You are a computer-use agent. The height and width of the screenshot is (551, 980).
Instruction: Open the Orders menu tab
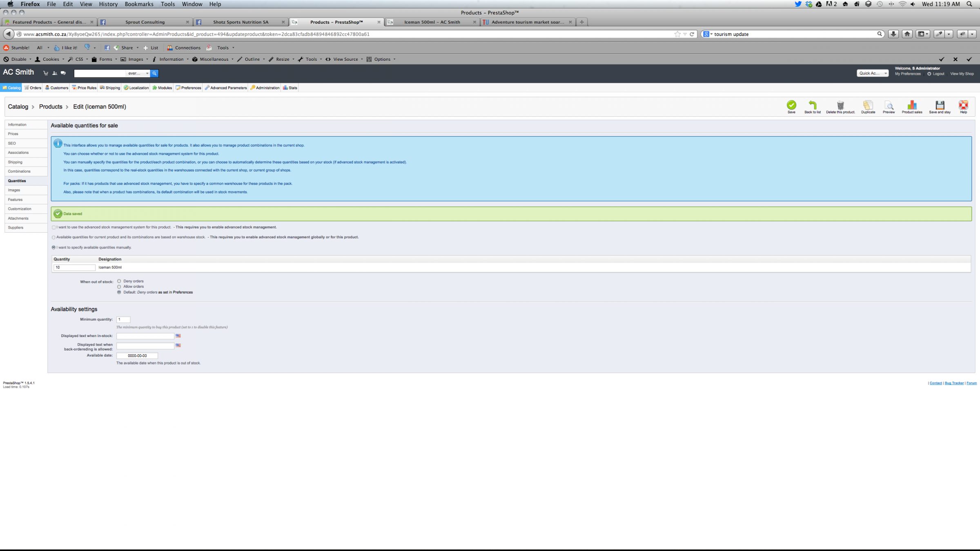[x=33, y=88]
